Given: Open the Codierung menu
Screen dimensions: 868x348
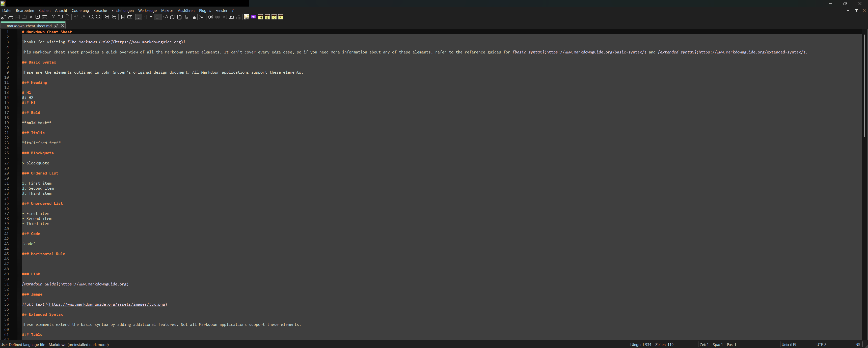Looking at the screenshot, I should point(80,10).
